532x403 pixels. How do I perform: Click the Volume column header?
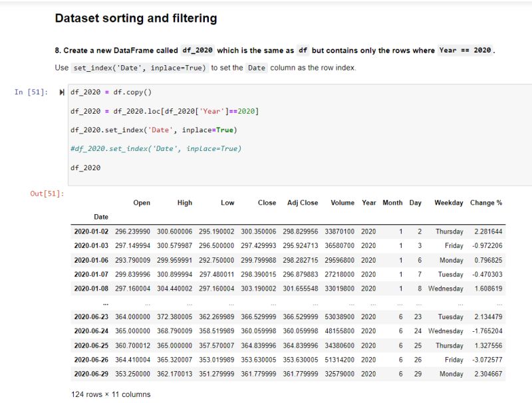342,203
